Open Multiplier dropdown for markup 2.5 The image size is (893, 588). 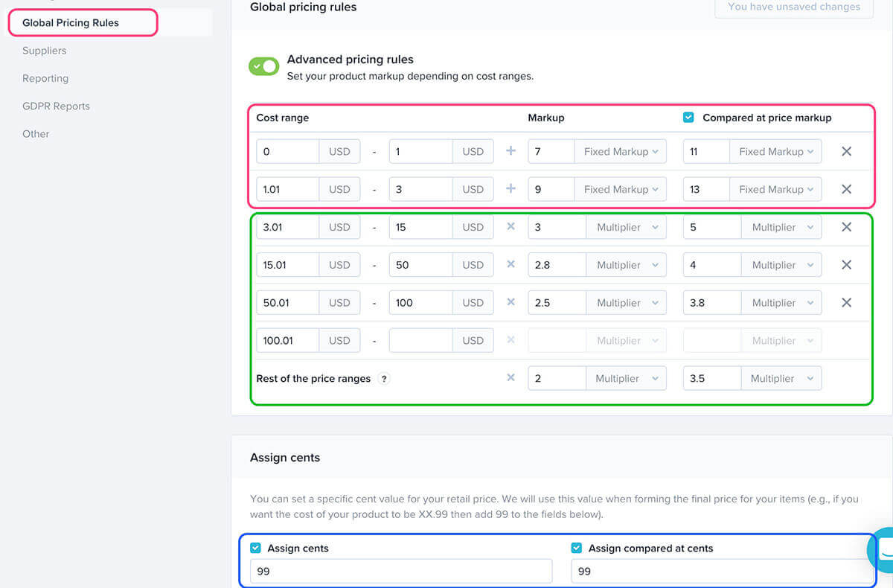click(x=627, y=303)
